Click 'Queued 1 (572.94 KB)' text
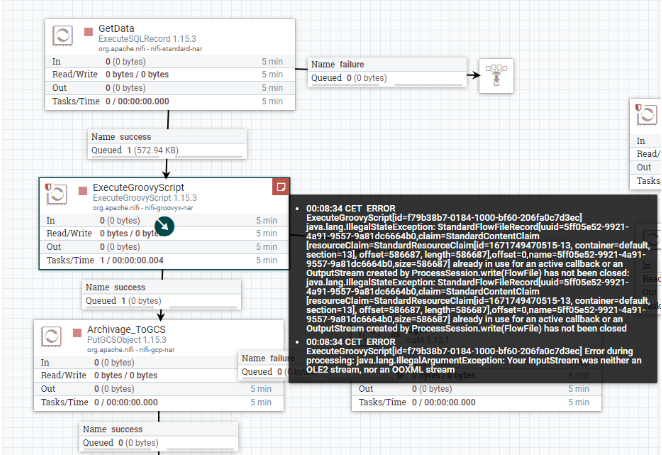The height and width of the screenshot is (455, 662). [x=135, y=150]
